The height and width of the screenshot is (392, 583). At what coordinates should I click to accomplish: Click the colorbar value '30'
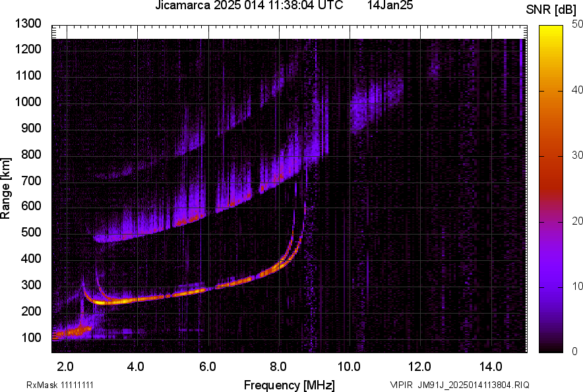pos(578,155)
